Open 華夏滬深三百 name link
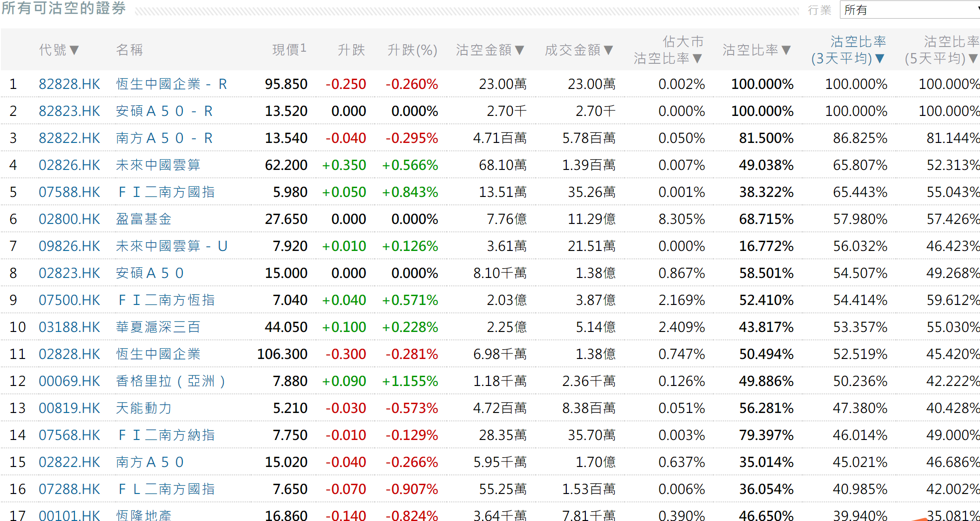The height and width of the screenshot is (521, 980). pos(158,327)
